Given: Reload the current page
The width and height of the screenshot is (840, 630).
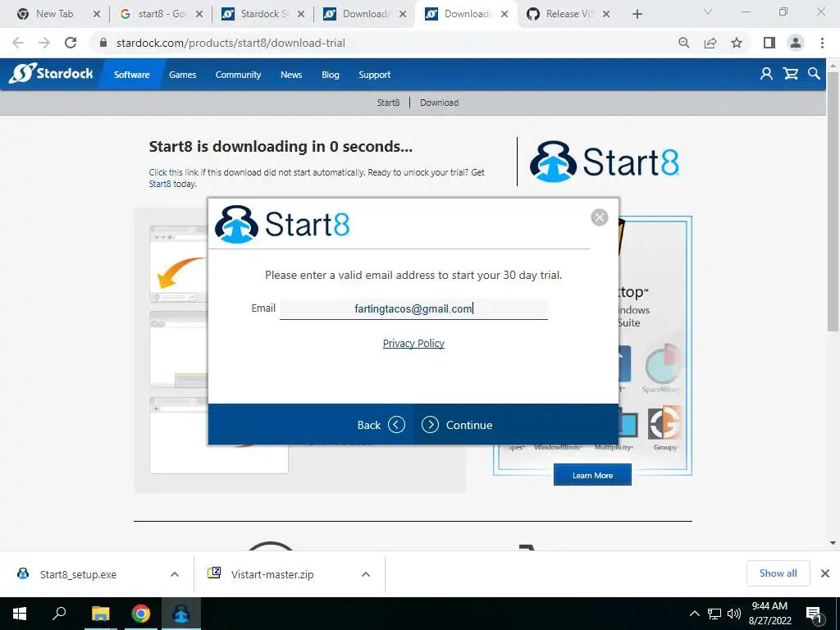Looking at the screenshot, I should click(71, 43).
